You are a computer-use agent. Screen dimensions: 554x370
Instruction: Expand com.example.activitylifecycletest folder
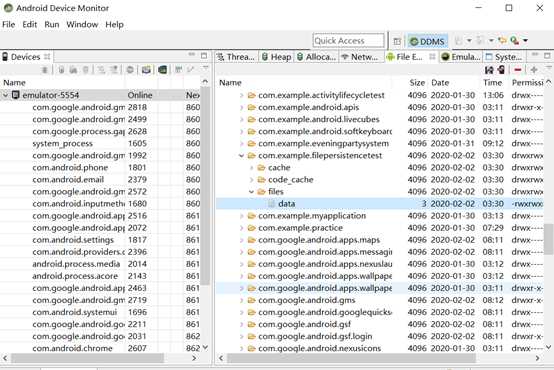point(242,95)
